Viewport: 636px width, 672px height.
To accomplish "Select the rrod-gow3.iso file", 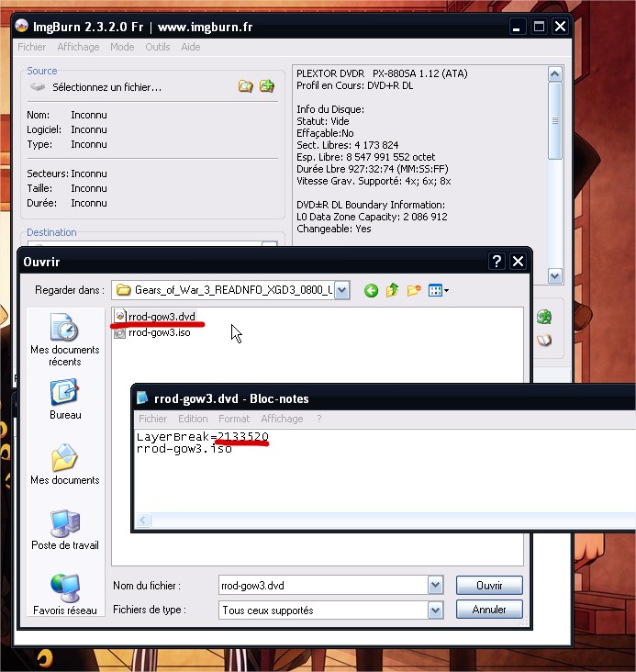I will coord(152,332).
